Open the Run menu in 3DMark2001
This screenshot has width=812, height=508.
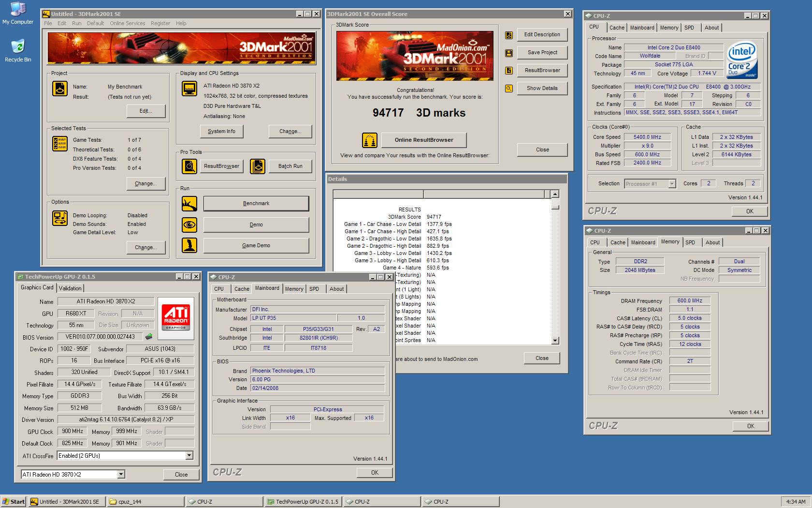77,23
